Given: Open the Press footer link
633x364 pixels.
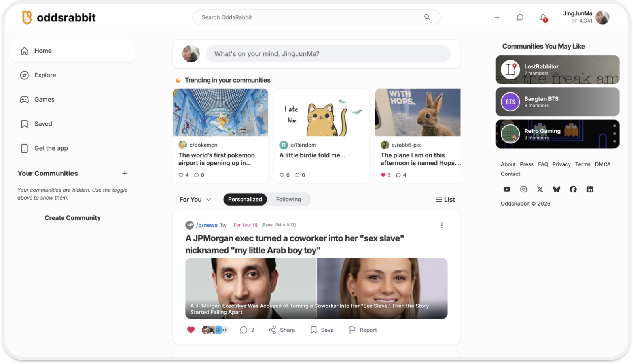Looking at the screenshot, I should (527, 164).
